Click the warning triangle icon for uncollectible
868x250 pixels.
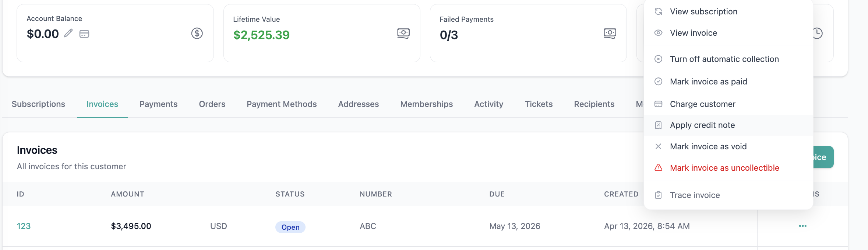coord(658,168)
